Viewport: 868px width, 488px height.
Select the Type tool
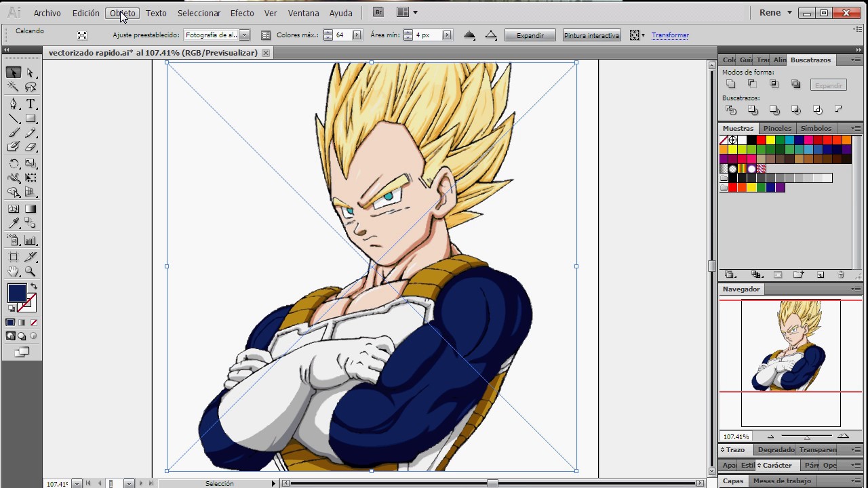coord(31,104)
